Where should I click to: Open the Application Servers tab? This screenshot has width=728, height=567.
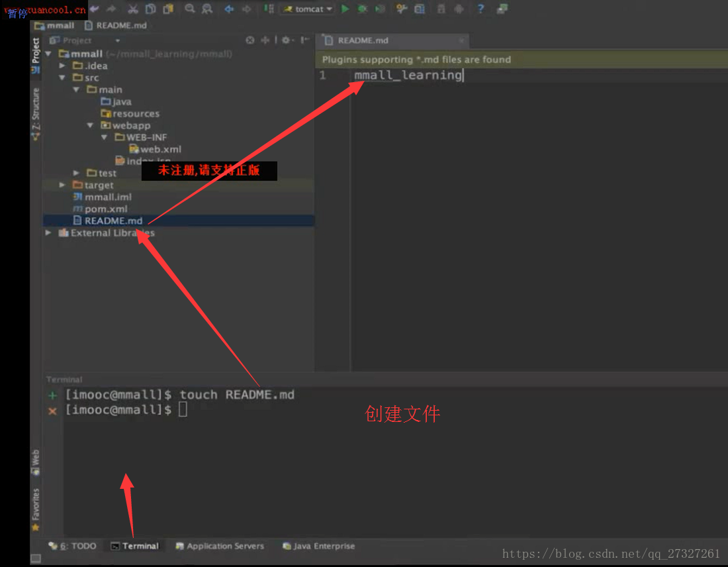[x=220, y=546]
